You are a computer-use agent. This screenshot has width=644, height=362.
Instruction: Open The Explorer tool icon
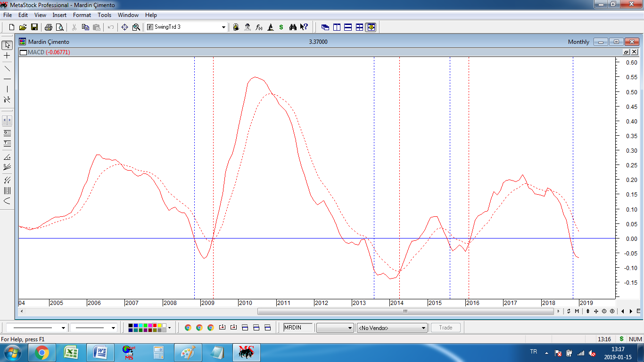coord(236,27)
